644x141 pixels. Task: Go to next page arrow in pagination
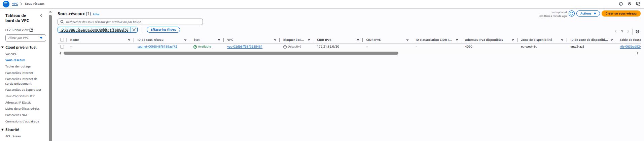628,31
